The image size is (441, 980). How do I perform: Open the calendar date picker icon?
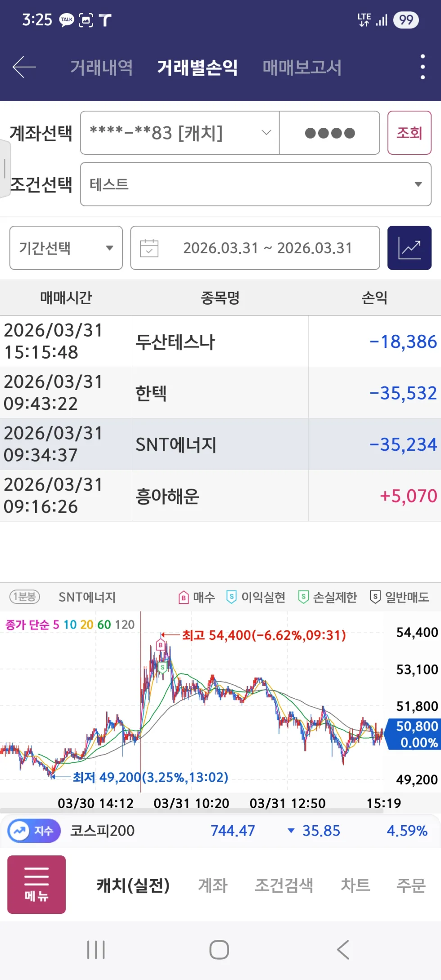149,248
